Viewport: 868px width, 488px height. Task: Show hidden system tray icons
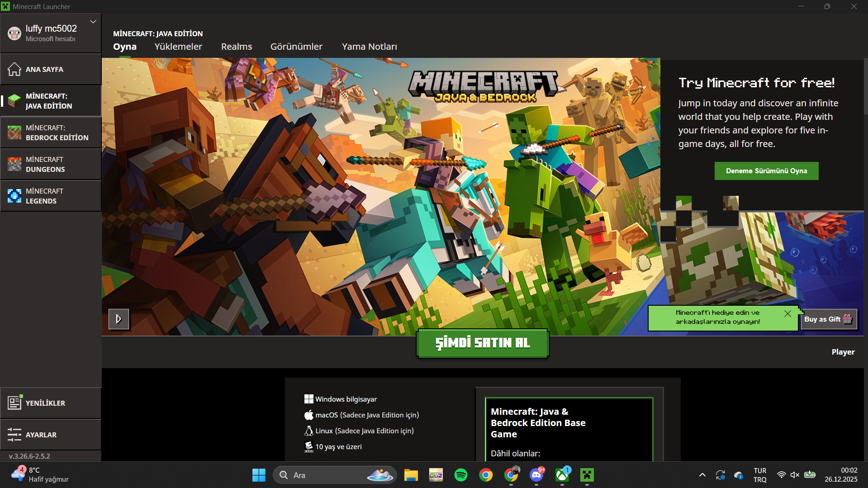(x=702, y=475)
